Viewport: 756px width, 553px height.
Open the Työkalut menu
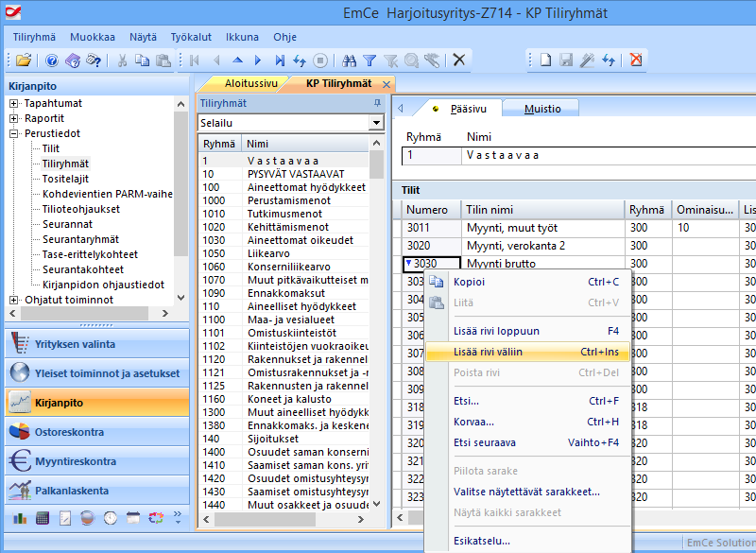(191, 37)
